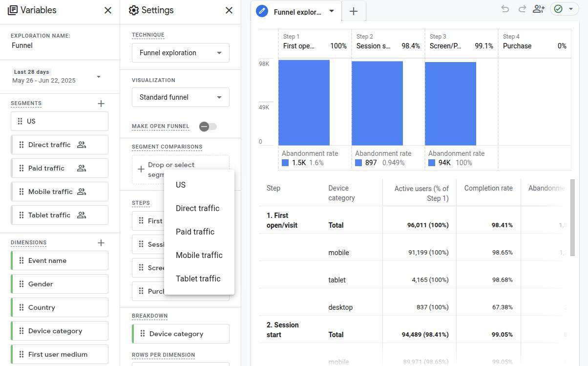Click drag handle of First user medium dimension
Viewport: 588px width, 366px height.
21,354
